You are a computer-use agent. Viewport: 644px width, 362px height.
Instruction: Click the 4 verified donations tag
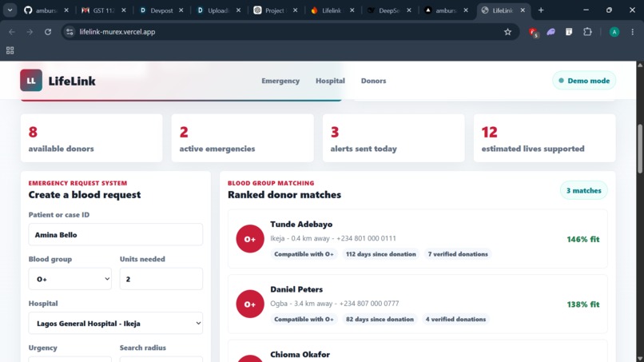pos(455,319)
